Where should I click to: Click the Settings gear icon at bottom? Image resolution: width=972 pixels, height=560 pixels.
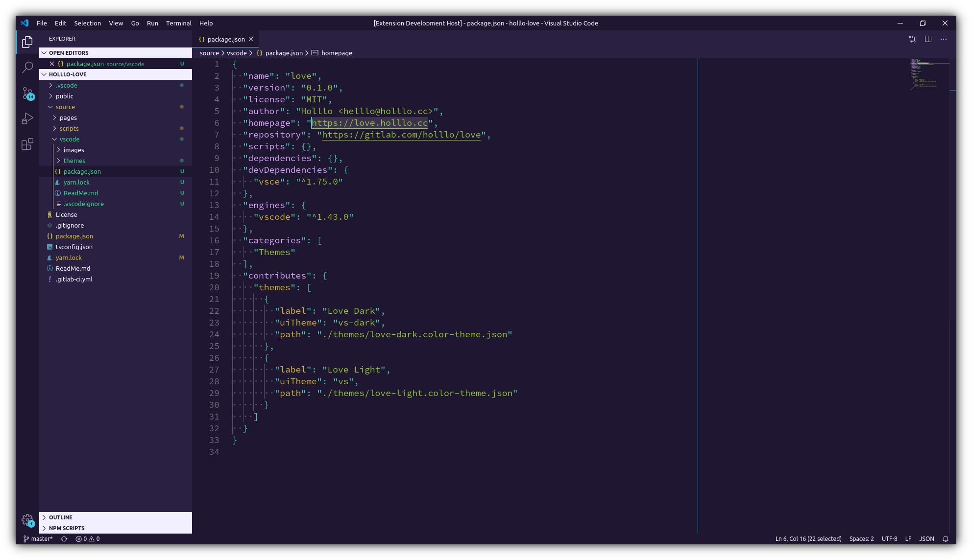27,520
